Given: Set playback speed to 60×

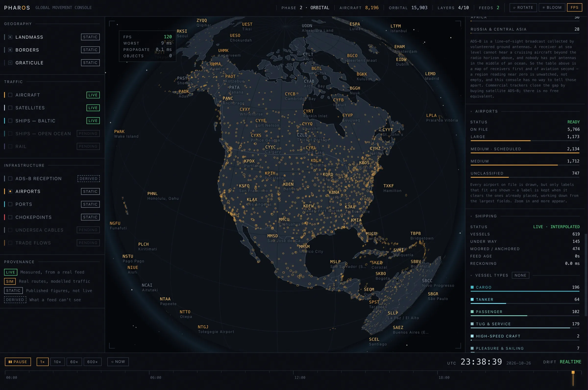Looking at the screenshot, I should pos(74,362).
